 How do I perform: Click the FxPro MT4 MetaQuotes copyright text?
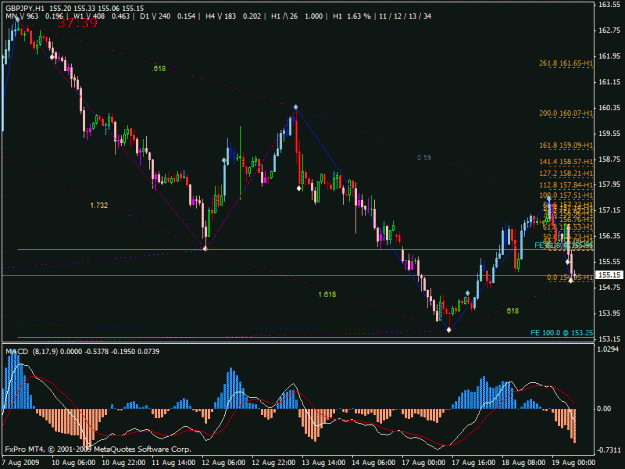pyautogui.click(x=98, y=449)
